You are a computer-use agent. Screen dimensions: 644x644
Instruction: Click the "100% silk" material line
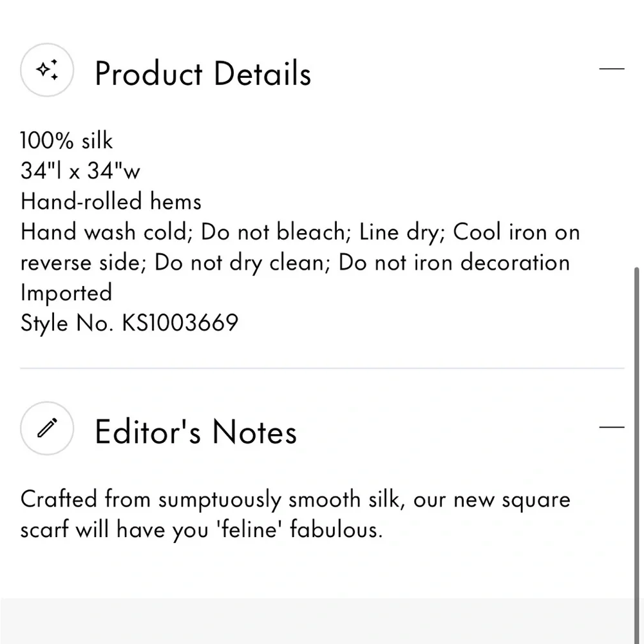point(67,140)
